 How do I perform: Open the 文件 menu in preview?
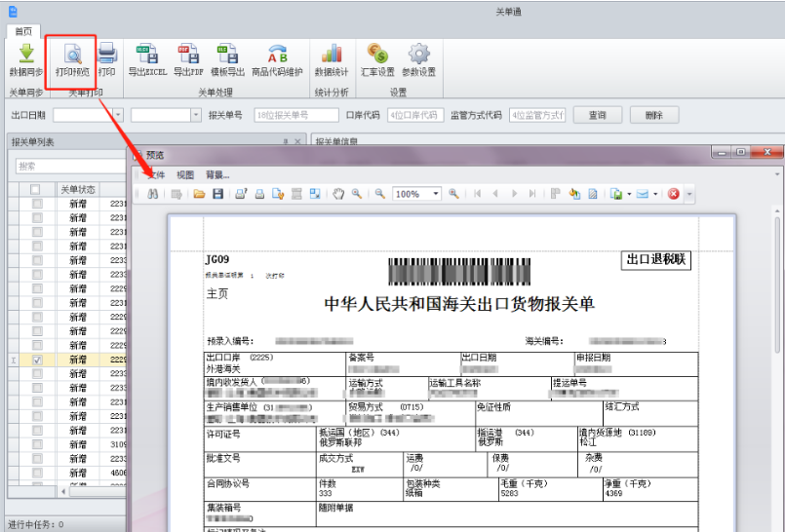[x=156, y=175]
